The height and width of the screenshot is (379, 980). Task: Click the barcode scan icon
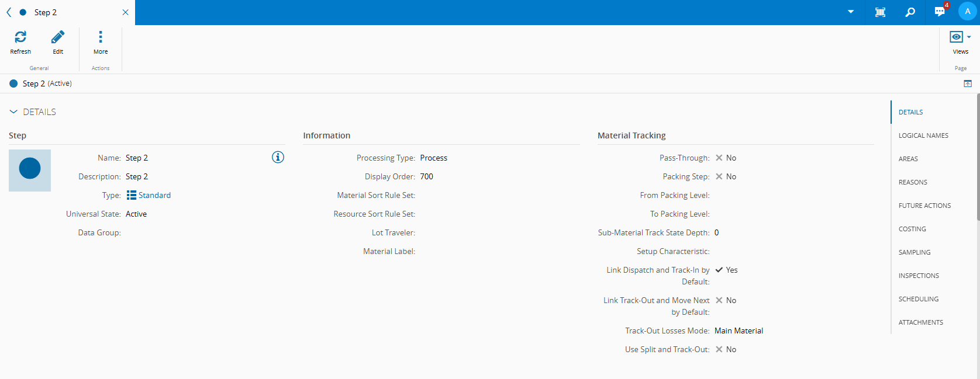[880, 12]
